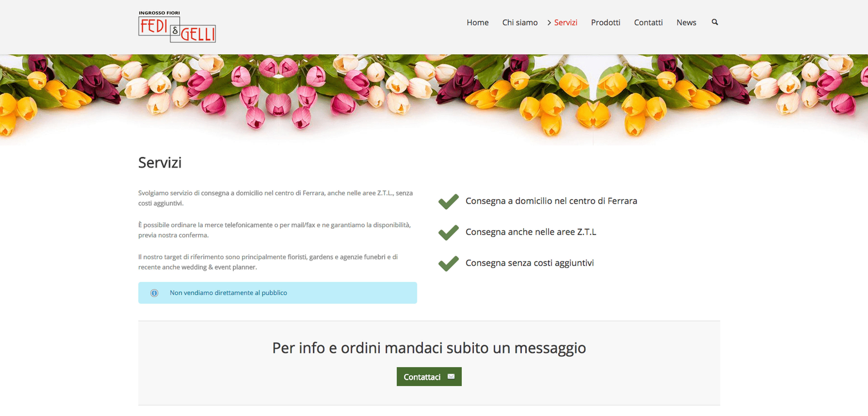
Task: Open the Prodotti menu item
Action: click(x=606, y=23)
